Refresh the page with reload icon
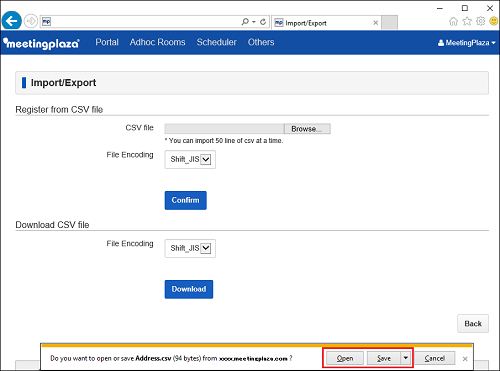The width and height of the screenshot is (500, 371). [263, 22]
